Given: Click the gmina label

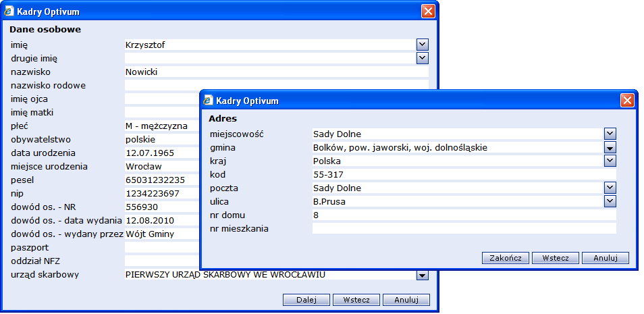Looking at the screenshot, I should coord(222,148).
